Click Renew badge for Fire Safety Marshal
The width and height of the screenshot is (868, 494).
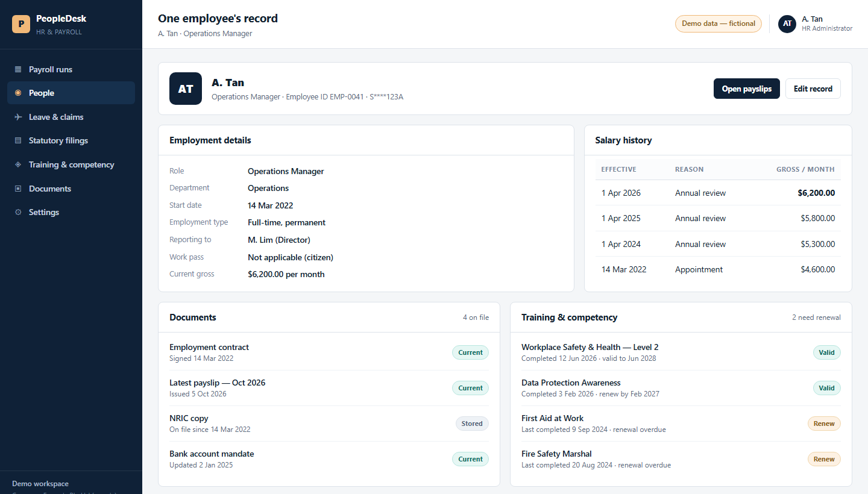pyautogui.click(x=824, y=459)
